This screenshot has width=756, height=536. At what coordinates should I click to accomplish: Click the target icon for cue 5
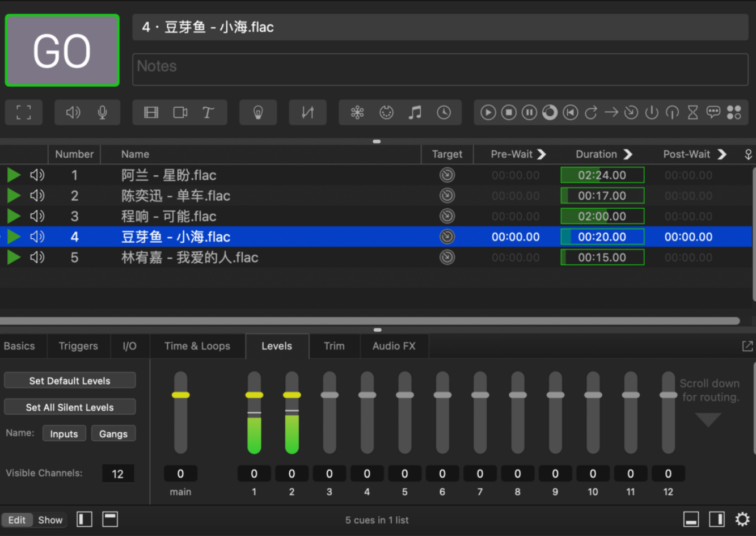tap(447, 258)
